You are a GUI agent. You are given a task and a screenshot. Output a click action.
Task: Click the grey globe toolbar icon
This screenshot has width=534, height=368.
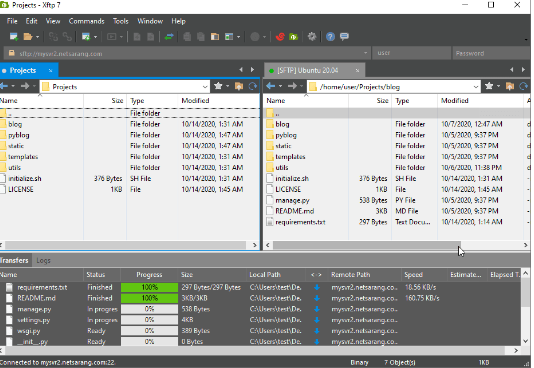pyautogui.click(x=255, y=36)
